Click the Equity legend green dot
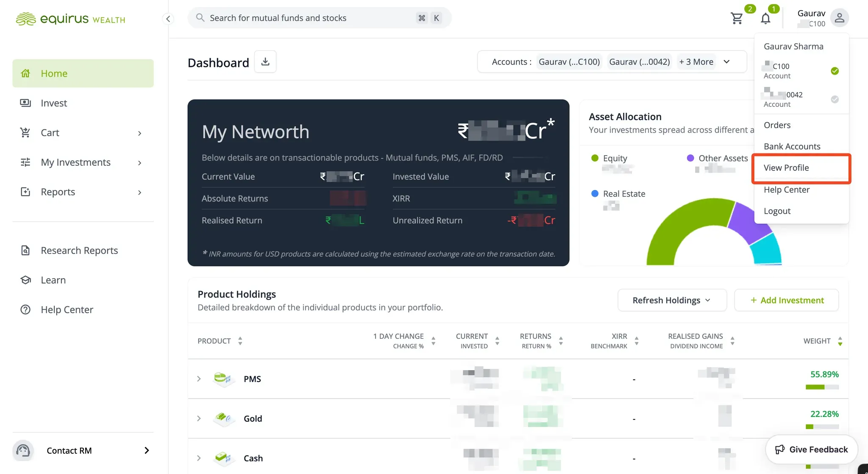The width and height of the screenshot is (868, 474). [595, 158]
